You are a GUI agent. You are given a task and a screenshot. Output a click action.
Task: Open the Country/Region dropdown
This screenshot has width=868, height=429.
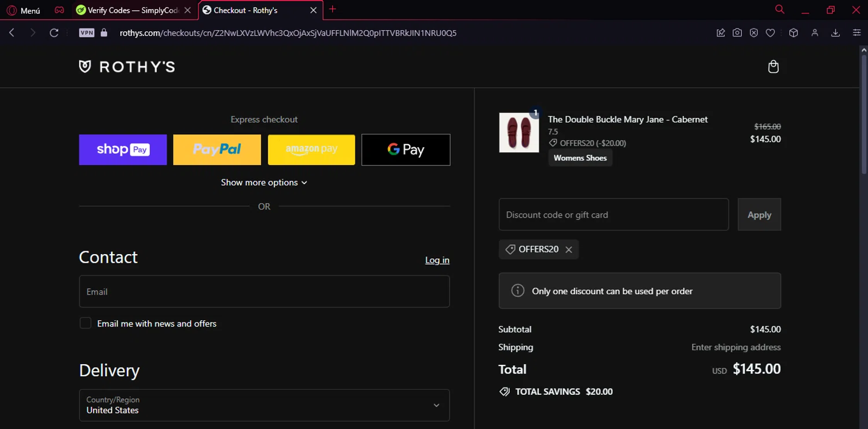pyautogui.click(x=264, y=405)
